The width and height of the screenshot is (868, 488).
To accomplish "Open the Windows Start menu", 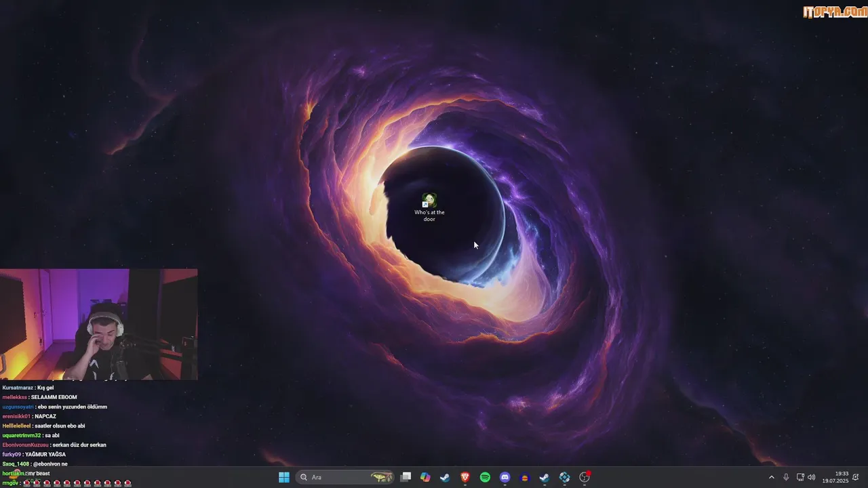I will (x=284, y=477).
